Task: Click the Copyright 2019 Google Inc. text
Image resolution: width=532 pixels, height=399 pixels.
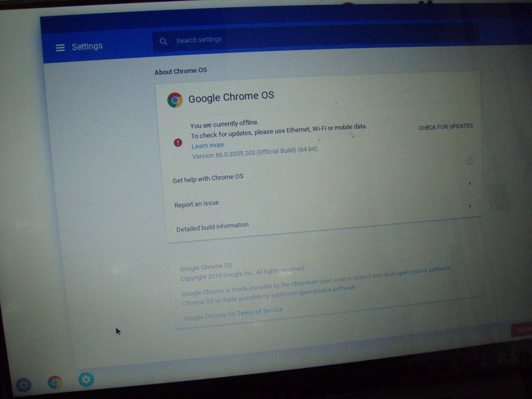Action: pyautogui.click(x=242, y=274)
